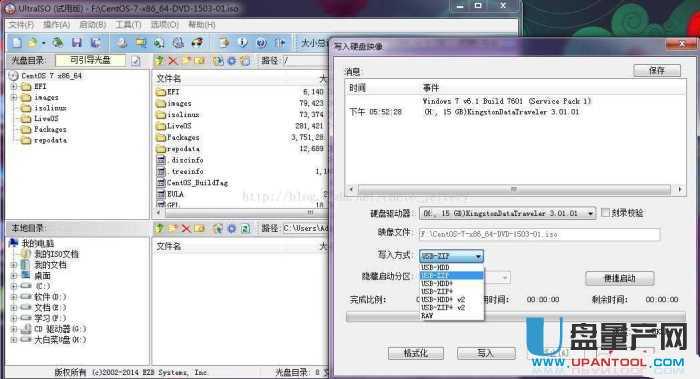Click the blue gear icon in the 光盘目录 toolbar
This screenshot has width=700, height=379.
click(x=231, y=61)
